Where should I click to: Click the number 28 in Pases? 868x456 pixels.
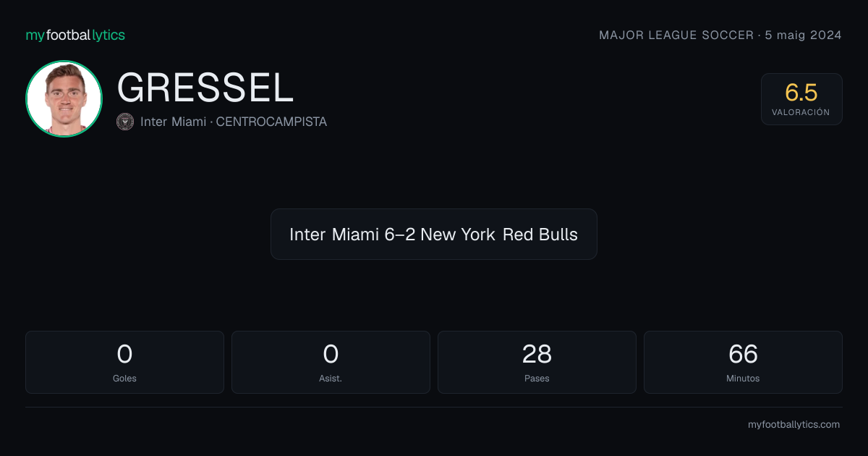click(x=537, y=354)
